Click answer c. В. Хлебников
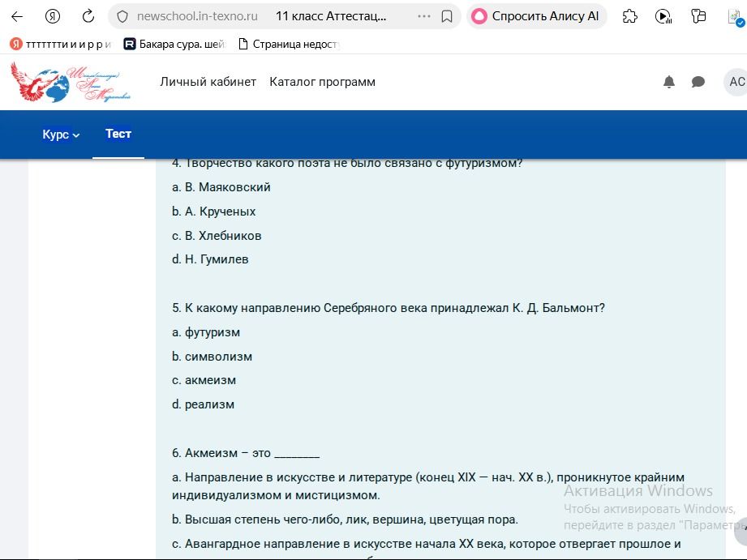The image size is (747, 560). [x=217, y=236]
